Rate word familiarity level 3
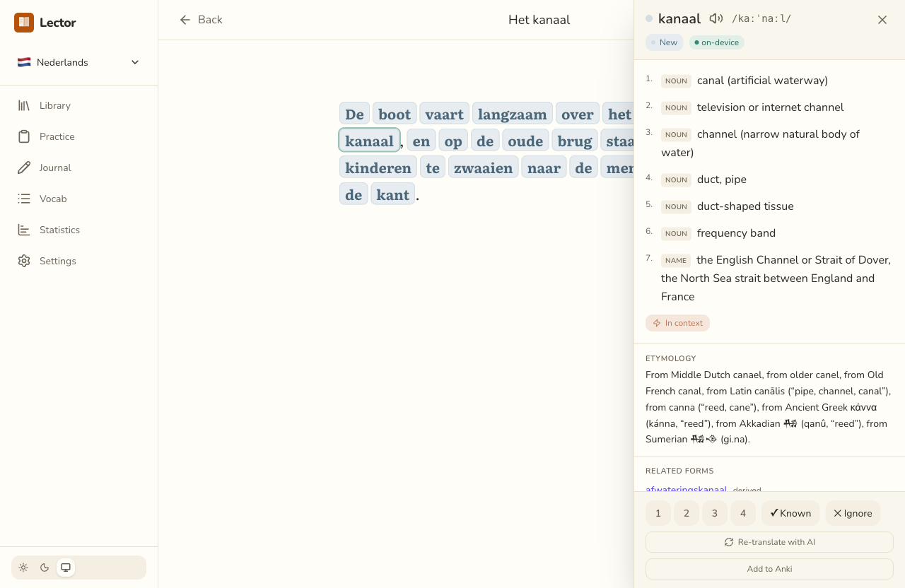Viewport: 905px width, 588px height. click(715, 513)
